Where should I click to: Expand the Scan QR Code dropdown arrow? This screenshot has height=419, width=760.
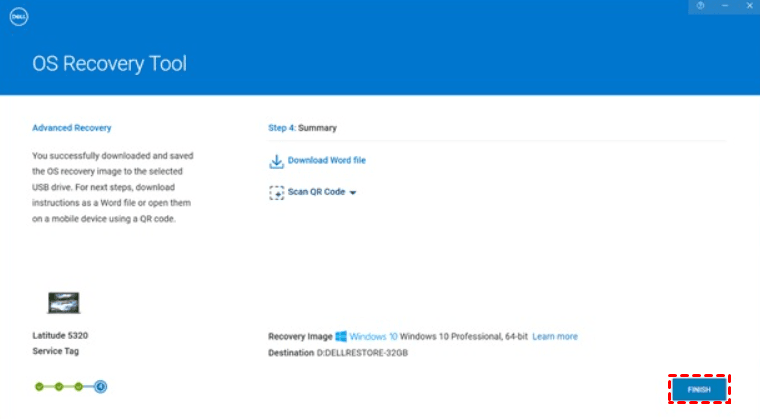pyautogui.click(x=353, y=193)
